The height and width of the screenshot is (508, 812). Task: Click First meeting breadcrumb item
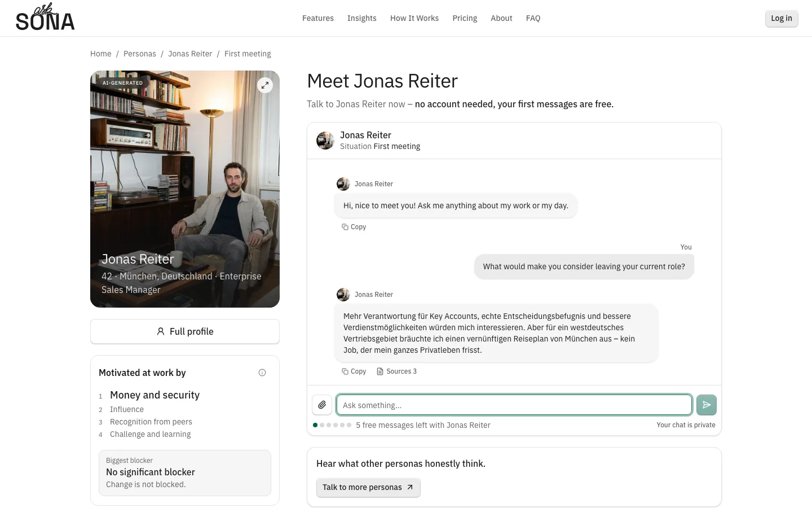click(x=248, y=54)
